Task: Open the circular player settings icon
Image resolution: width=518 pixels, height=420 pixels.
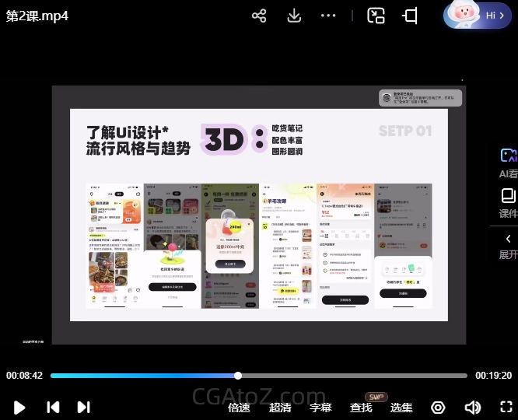Action: click(438, 408)
